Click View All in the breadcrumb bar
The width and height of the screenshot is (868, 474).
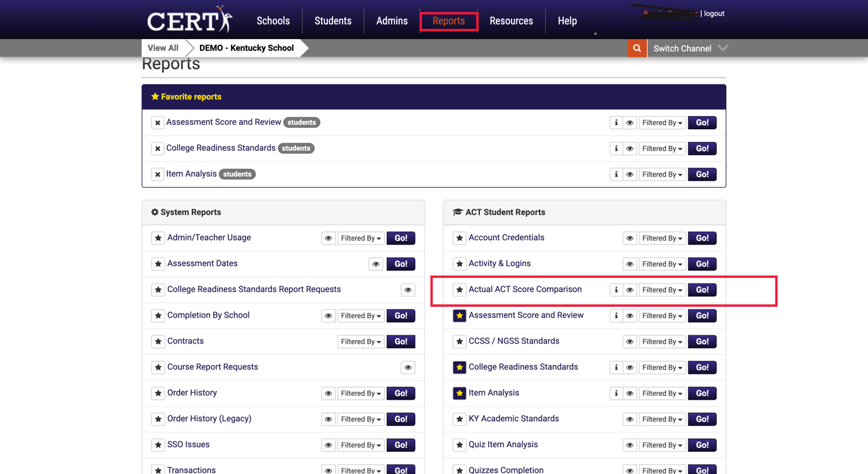[x=162, y=48]
